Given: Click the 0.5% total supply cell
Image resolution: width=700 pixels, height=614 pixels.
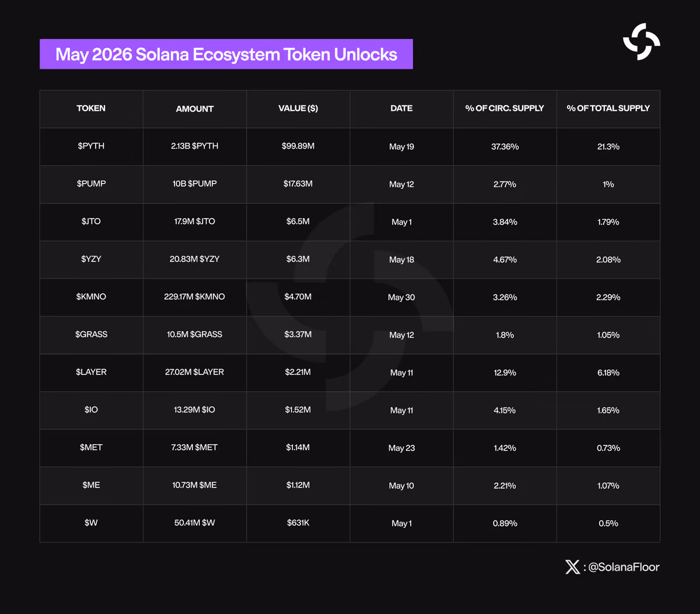Looking at the screenshot, I should (x=608, y=523).
